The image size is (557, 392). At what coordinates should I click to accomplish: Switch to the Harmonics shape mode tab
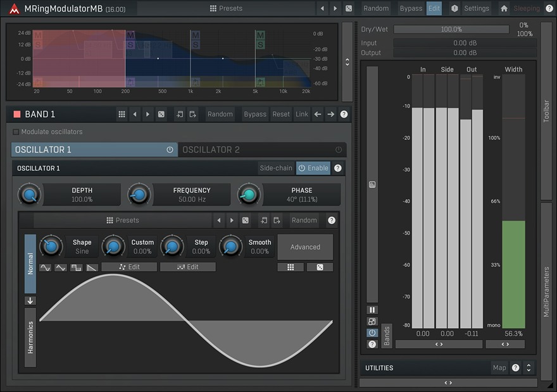(x=30, y=337)
